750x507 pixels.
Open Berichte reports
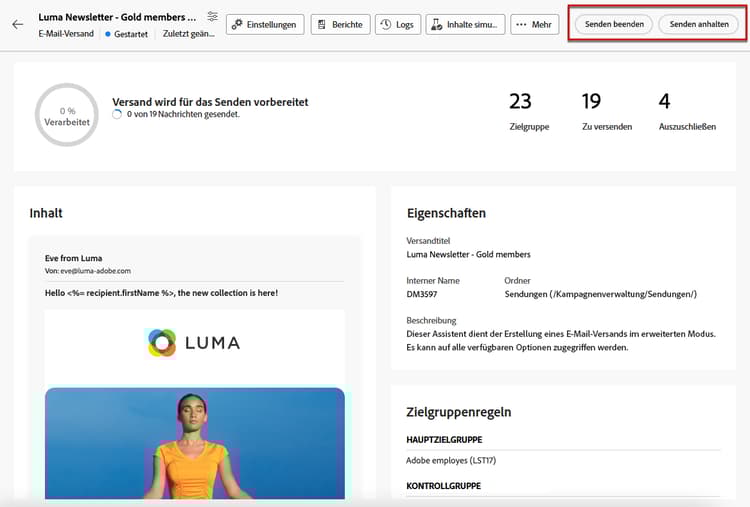pos(341,24)
